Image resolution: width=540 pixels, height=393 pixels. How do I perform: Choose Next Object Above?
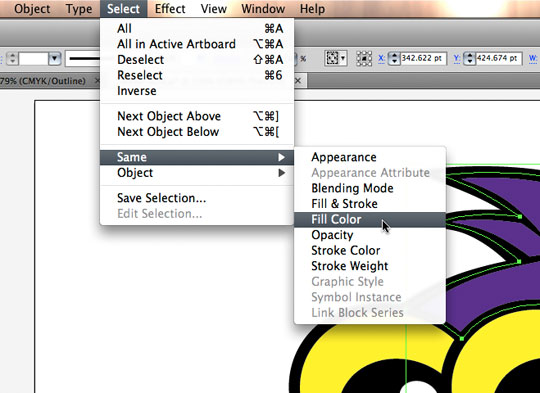(x=197, y=116)
